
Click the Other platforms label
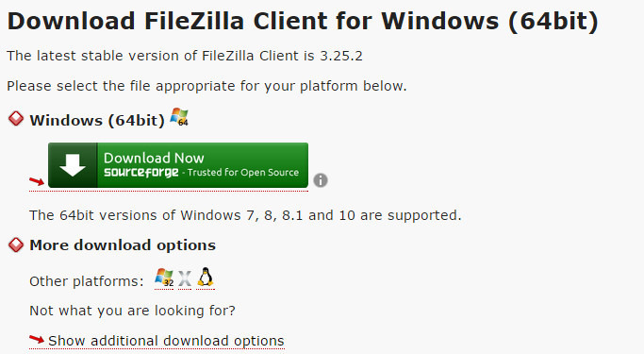pos(87,281)
